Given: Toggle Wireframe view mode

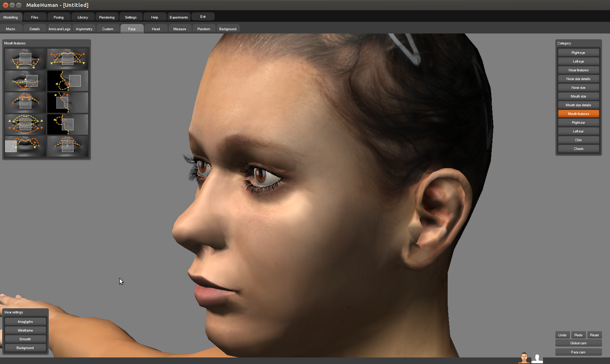Looking at the screenshot, I should point(25,330).
